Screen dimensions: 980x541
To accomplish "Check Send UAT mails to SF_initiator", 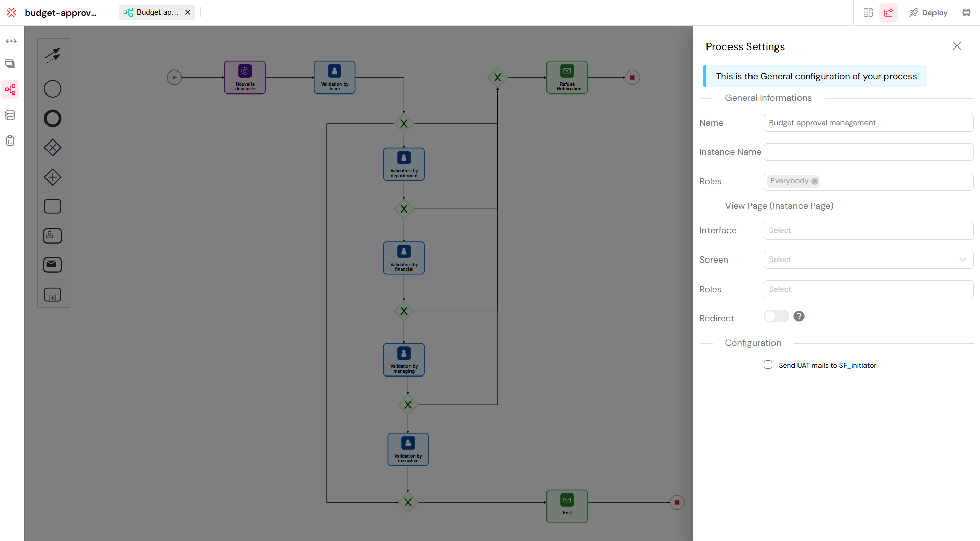I will 768,364.
